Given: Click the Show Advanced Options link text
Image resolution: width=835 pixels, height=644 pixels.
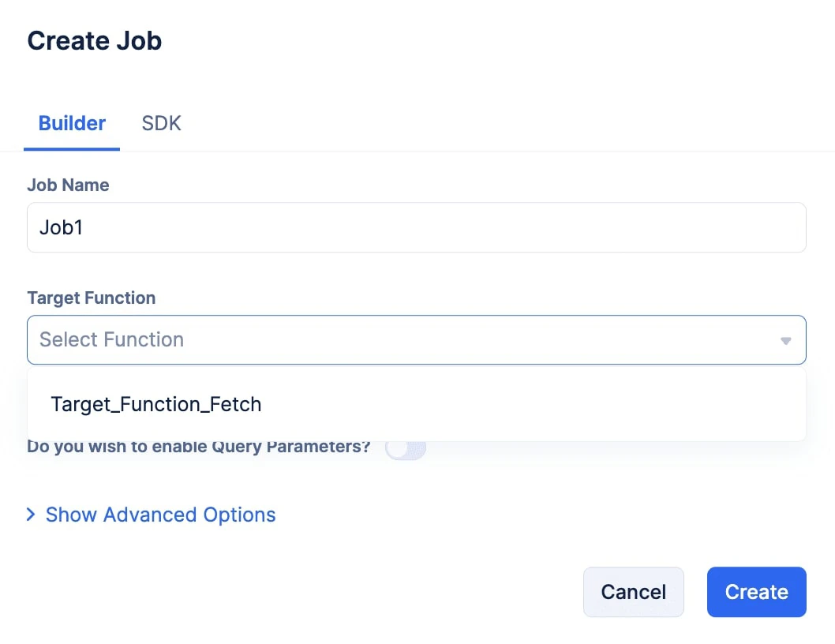Looking at the screenshot, I should click(161, 515).
